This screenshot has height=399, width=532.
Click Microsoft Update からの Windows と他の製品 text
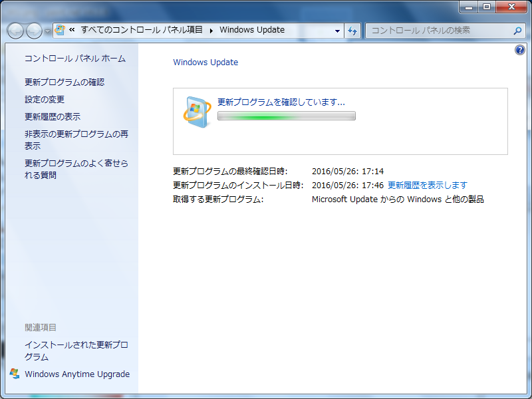tap(398, 199)
